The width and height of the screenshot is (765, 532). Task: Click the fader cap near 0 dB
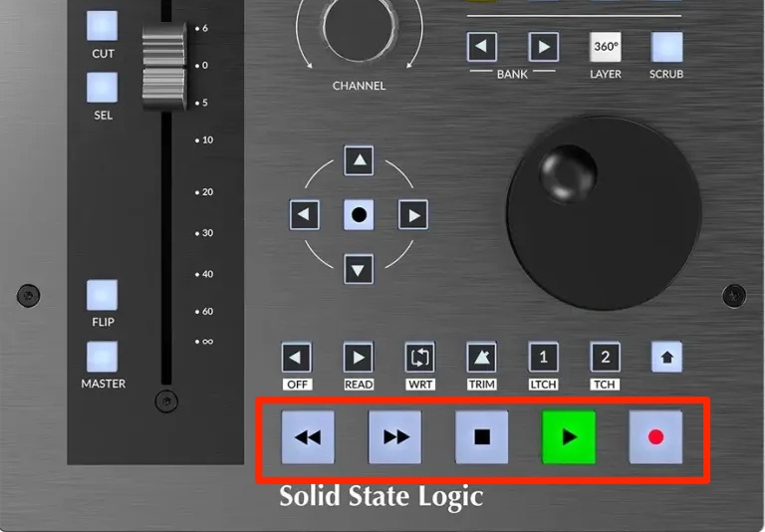pos(164,66)
